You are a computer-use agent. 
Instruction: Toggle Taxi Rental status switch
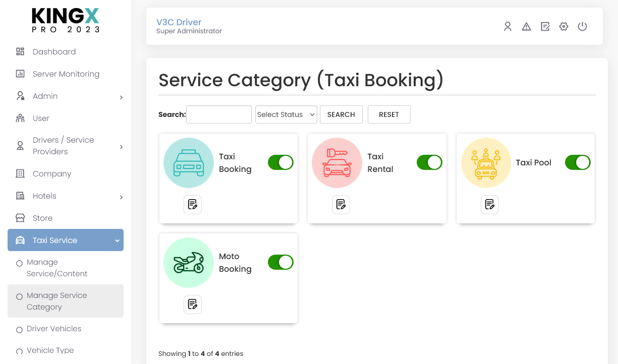point(429,162)
